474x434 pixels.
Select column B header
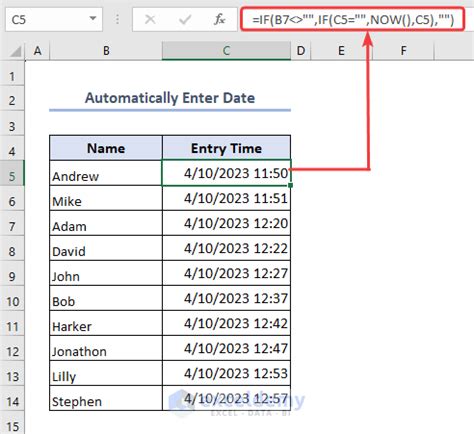pyautogui.click(x=106, y=51)
